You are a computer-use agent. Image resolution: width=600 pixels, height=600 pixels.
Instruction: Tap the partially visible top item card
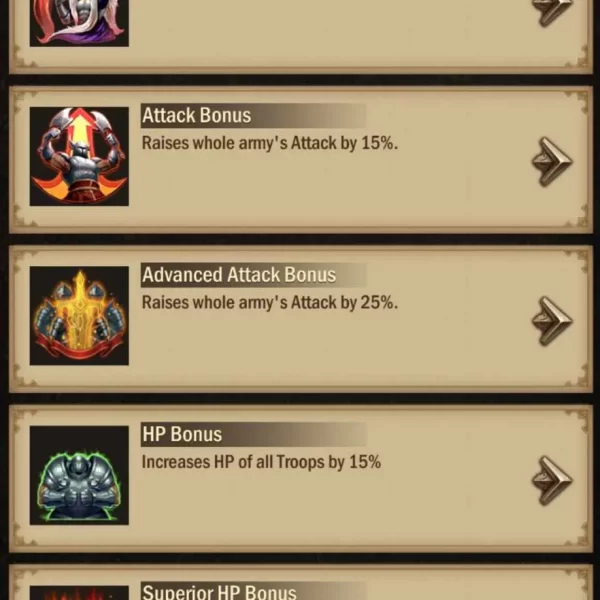click(x=301, y=37)
